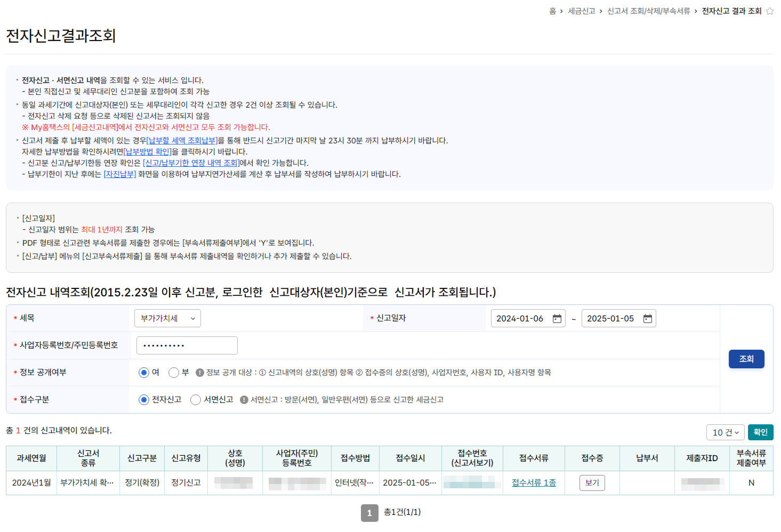Follow the 자진납부 link
This screenshot has width=781, height=532.
point(119,174)
